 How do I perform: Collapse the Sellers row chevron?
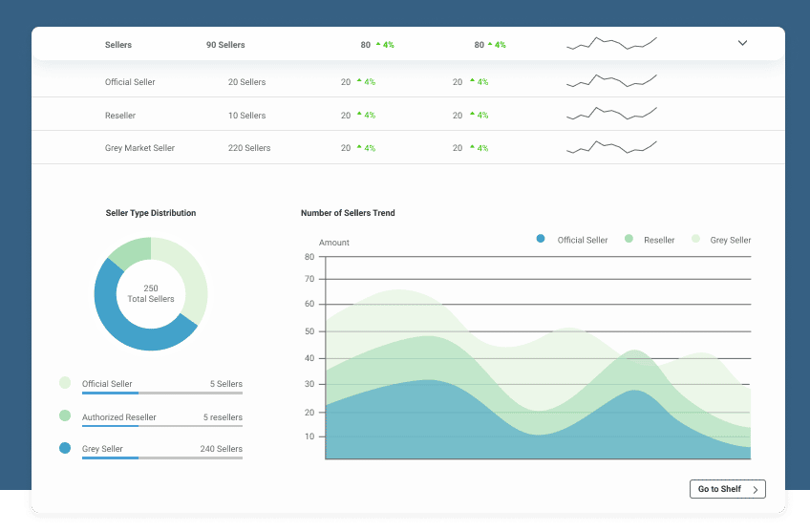pyautogui.click(x=742, y=44)
